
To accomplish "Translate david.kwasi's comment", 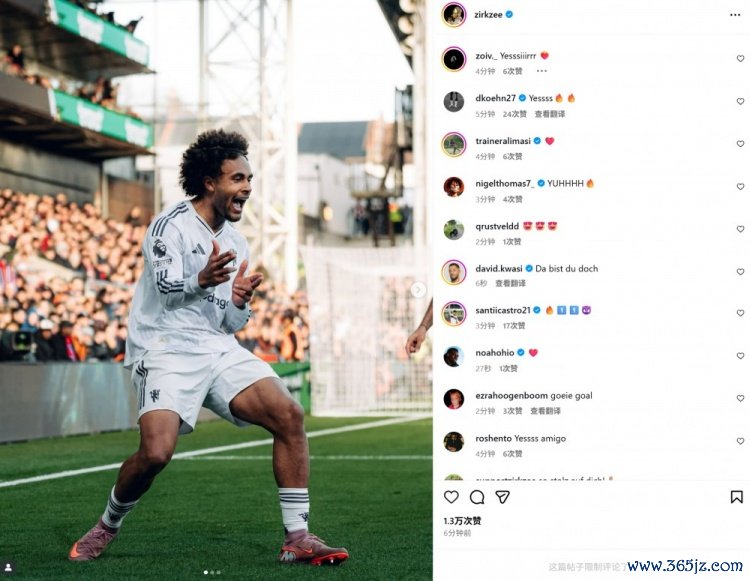I will click(510, 283).
